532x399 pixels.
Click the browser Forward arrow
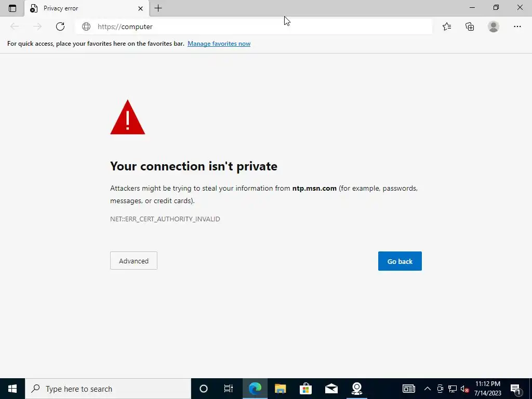coord(37,26)
